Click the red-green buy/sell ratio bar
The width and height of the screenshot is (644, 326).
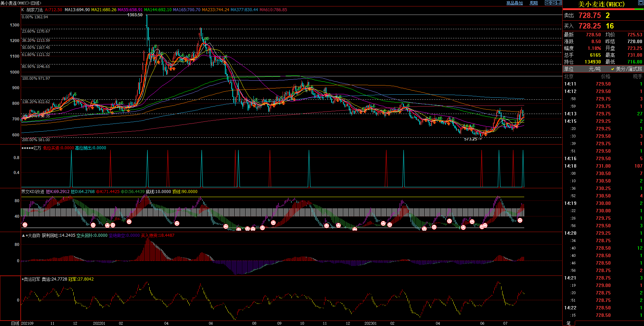click(603, 9)
